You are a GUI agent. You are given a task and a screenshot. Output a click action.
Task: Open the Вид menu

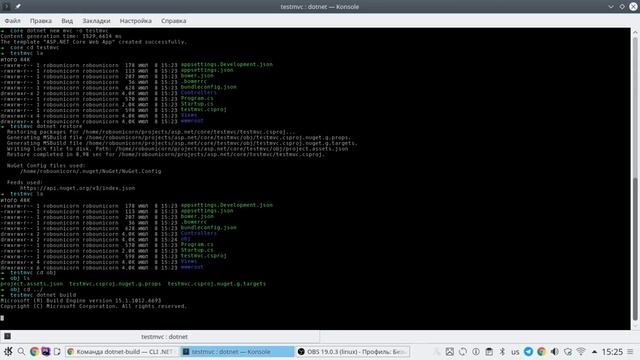(67, 21)
